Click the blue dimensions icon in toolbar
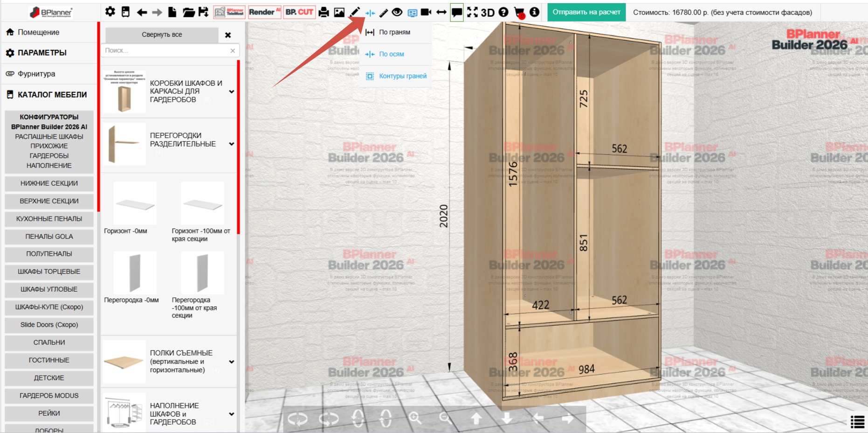The width and height of the screenshot is (868, 433). coord(370,13)
